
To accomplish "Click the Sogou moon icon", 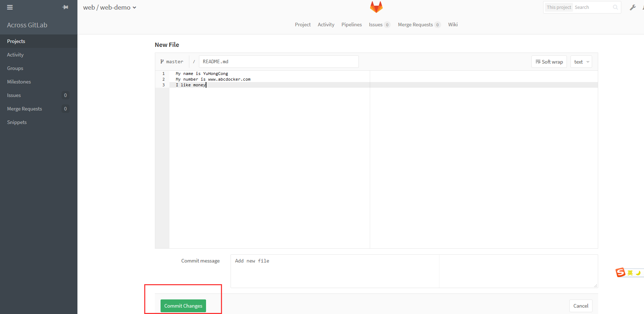I will point(638,273).
